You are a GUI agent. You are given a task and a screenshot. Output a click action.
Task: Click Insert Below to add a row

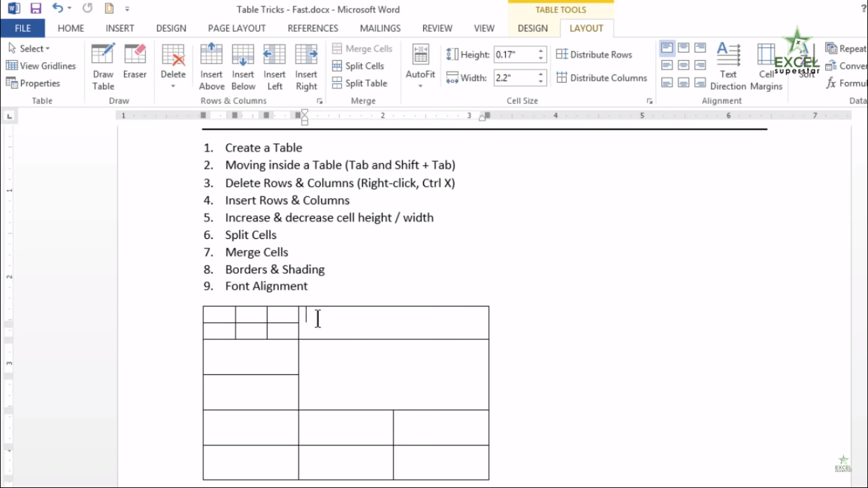[x=243, y=67]
